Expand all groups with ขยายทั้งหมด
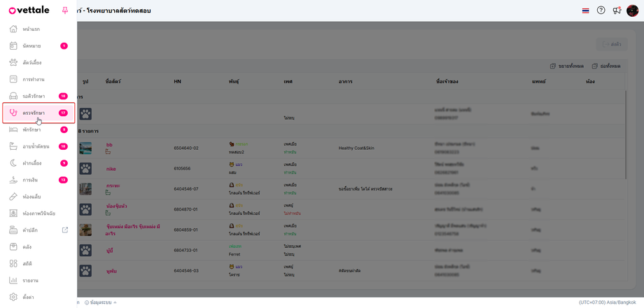644x308 pixels. (567, 66)
